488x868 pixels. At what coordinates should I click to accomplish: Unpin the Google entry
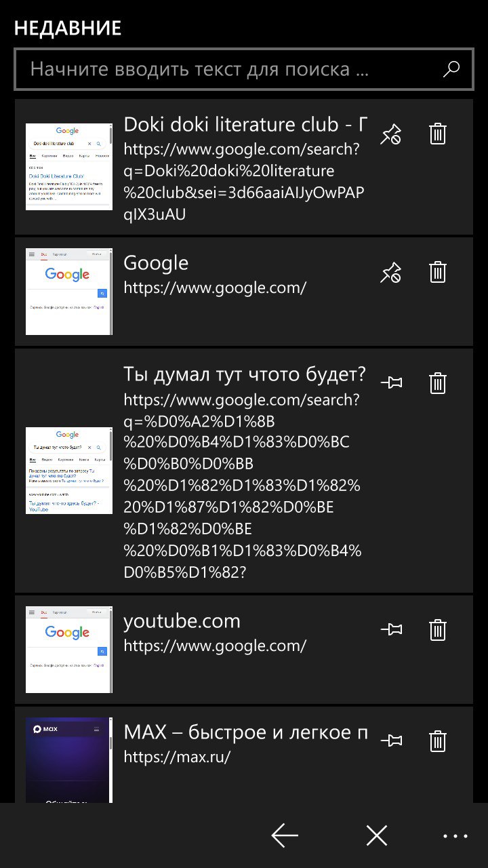pos(391,273)
